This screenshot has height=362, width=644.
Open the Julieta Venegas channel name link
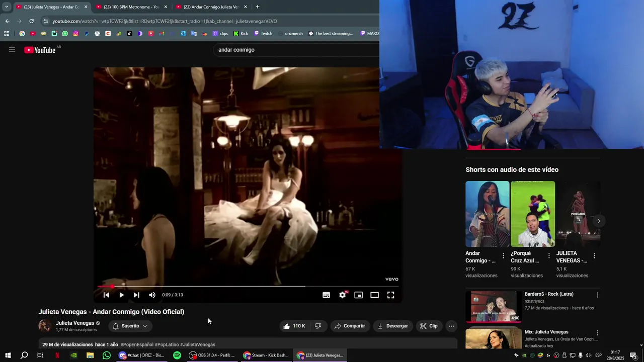pos(75,323)
